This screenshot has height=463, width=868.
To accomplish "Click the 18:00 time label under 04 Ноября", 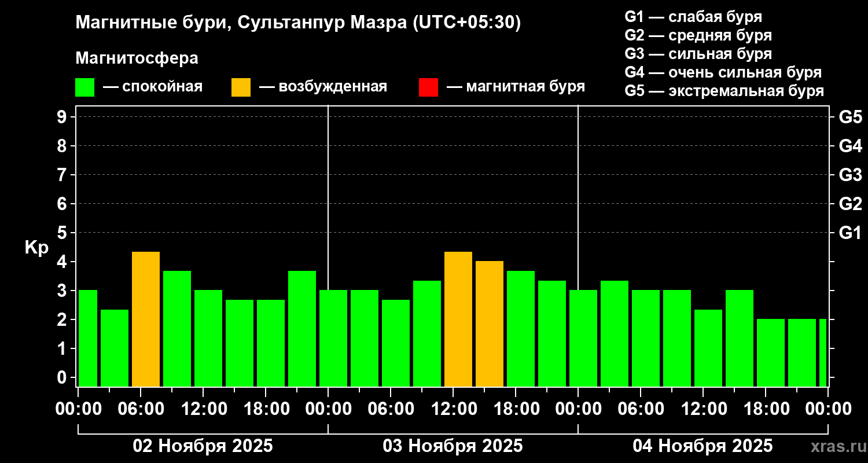I will point(766,409).
